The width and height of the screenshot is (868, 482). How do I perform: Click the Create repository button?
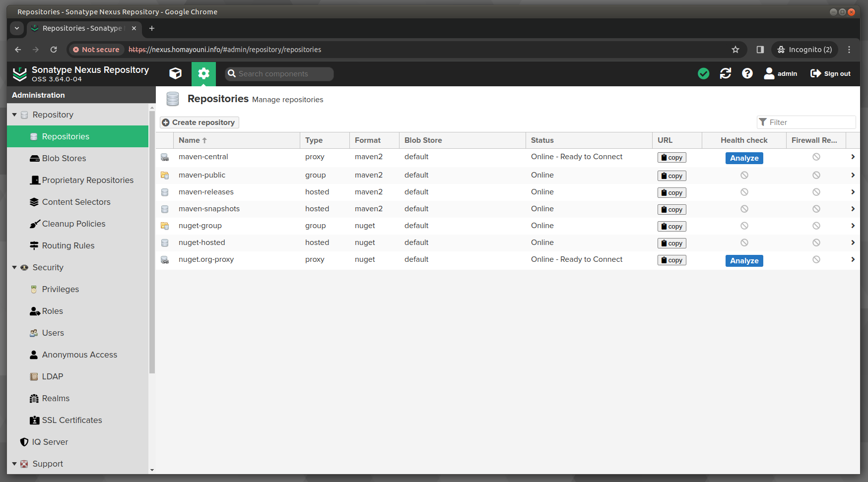(199, 122)
